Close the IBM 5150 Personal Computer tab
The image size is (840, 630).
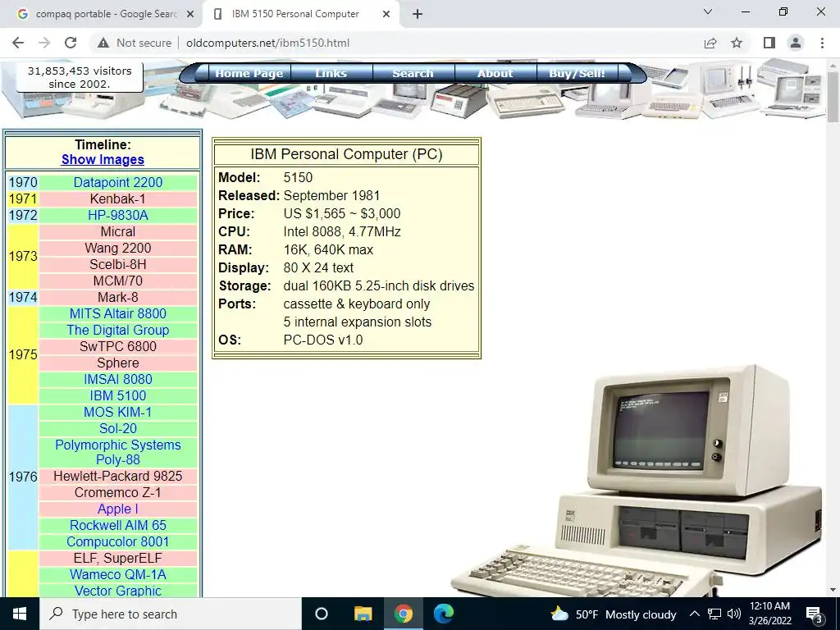pos(386,15)
